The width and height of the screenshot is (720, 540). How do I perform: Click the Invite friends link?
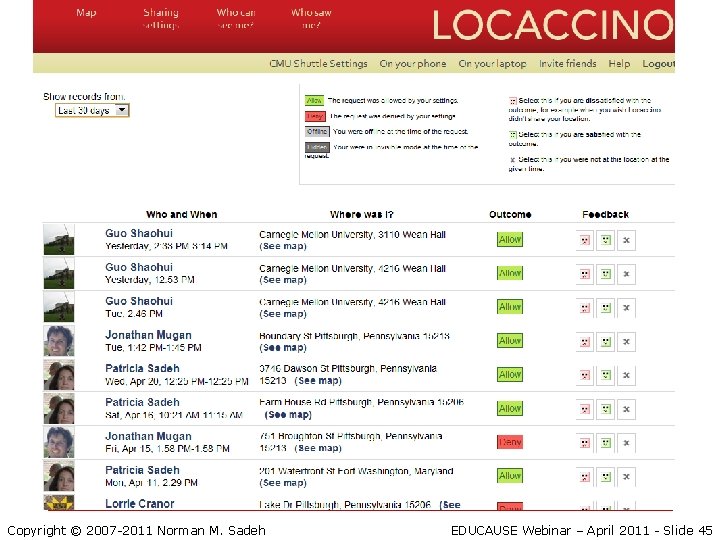tap(568, 63)
